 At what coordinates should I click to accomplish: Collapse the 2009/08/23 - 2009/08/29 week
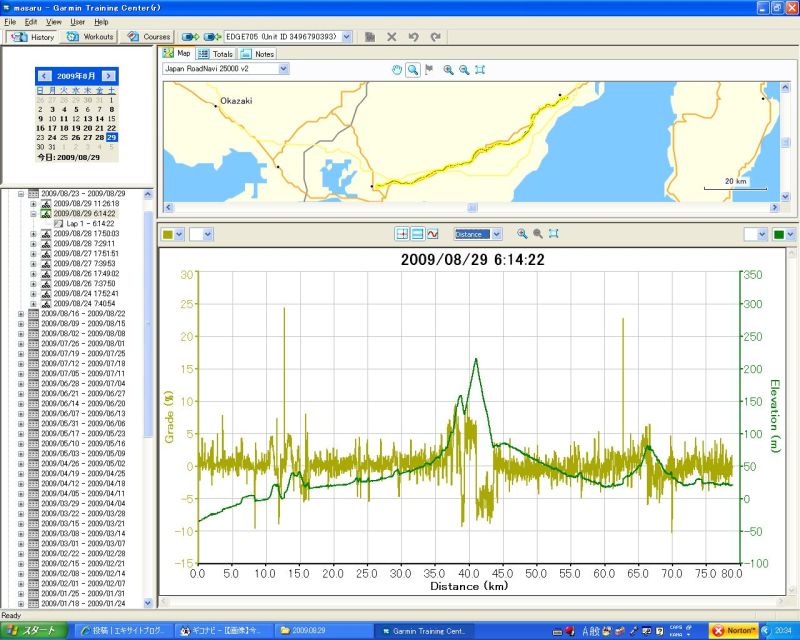[21, 194]
